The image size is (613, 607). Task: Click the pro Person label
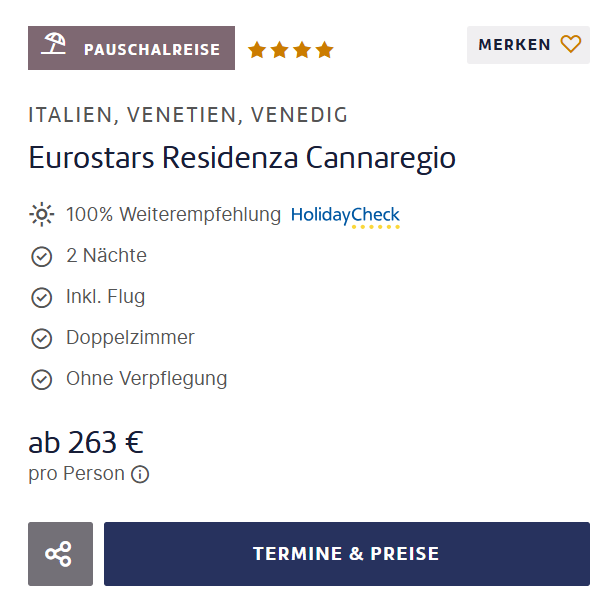[x=76, y=473]
